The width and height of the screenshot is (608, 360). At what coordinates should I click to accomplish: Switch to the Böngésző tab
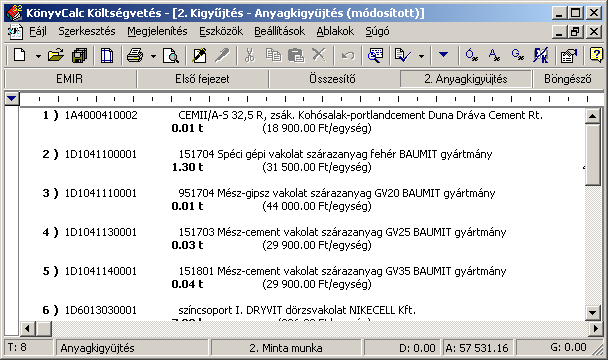click(568, 79)
